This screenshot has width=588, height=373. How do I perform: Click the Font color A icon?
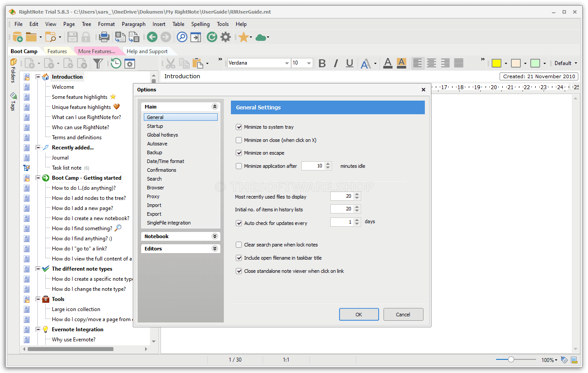[x=387, y=63]
